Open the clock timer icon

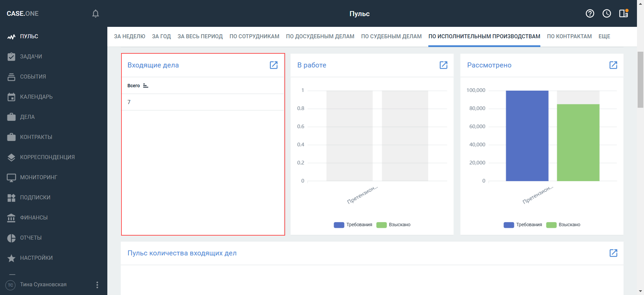coord(607,13)
